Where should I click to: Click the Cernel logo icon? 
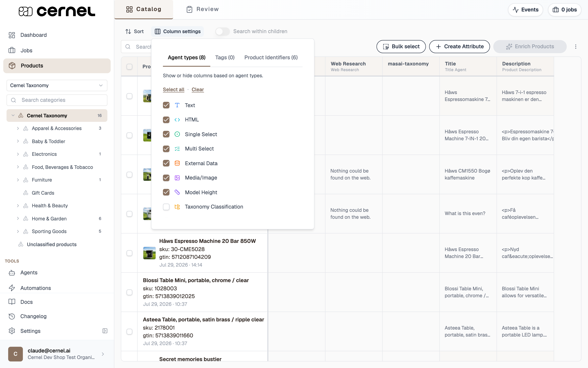[x=26, y=11]
